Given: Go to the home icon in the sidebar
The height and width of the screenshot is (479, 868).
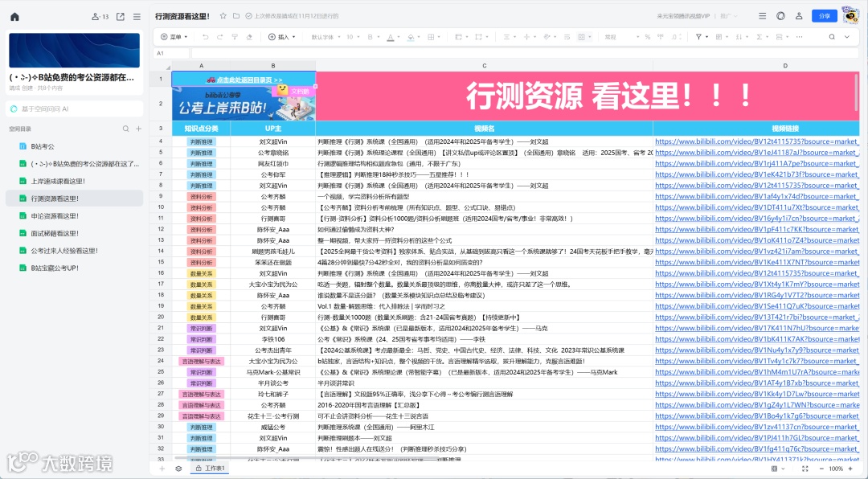Looking at the screenshot, I should 15,17.
